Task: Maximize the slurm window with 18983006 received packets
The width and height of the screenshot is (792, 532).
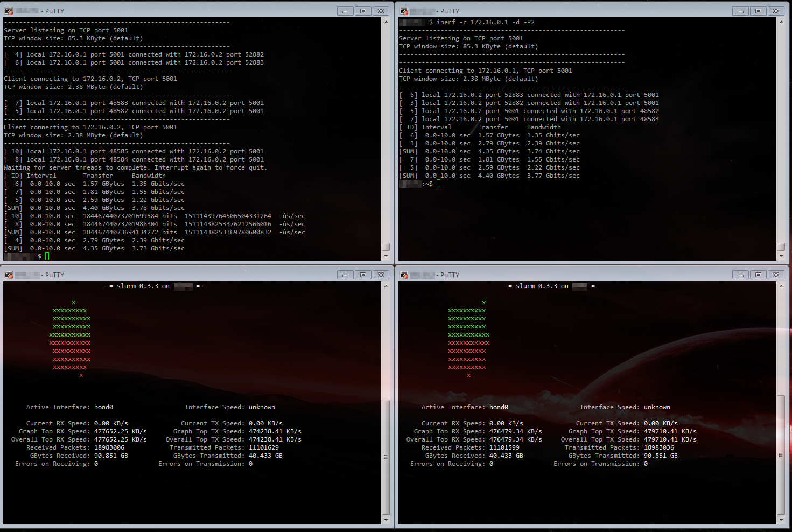Action: point(363,275)
